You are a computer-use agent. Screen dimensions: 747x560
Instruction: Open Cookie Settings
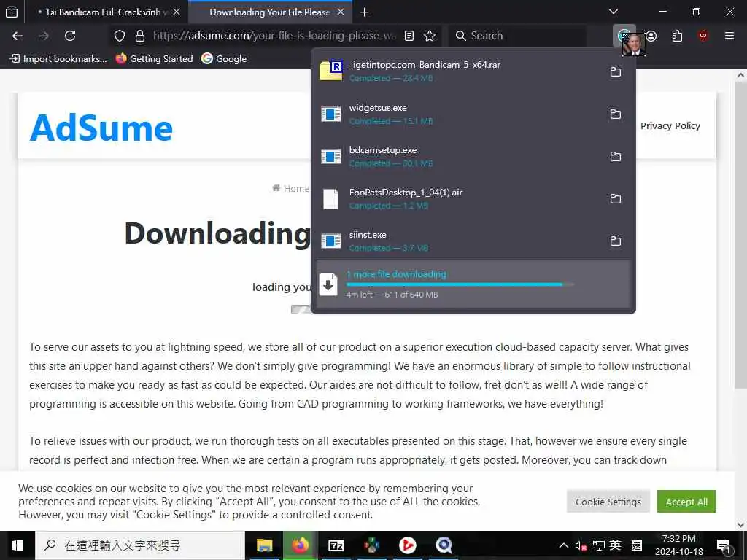point(608,502)
